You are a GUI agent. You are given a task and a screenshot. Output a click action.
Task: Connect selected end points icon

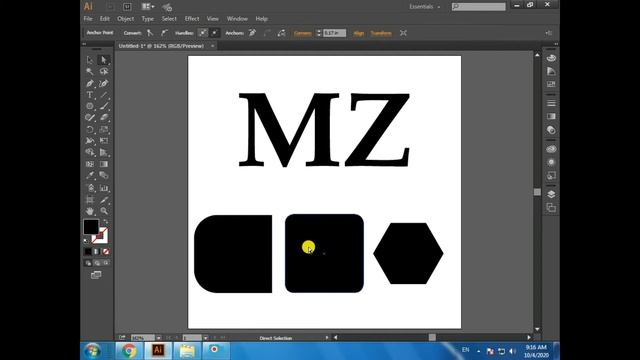267,33
